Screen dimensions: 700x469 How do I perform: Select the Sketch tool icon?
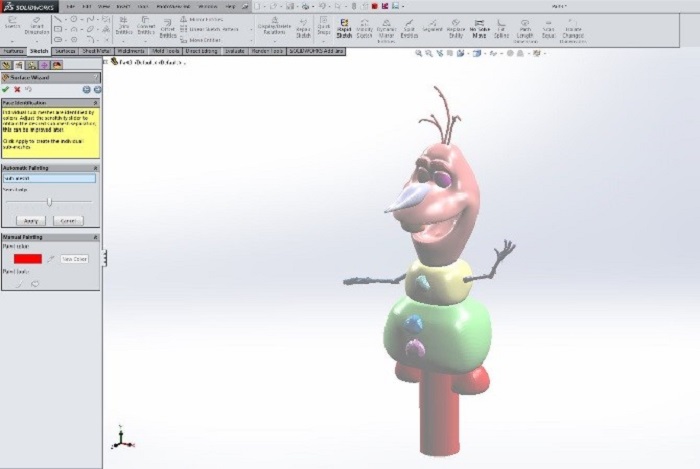click(12, 25)
